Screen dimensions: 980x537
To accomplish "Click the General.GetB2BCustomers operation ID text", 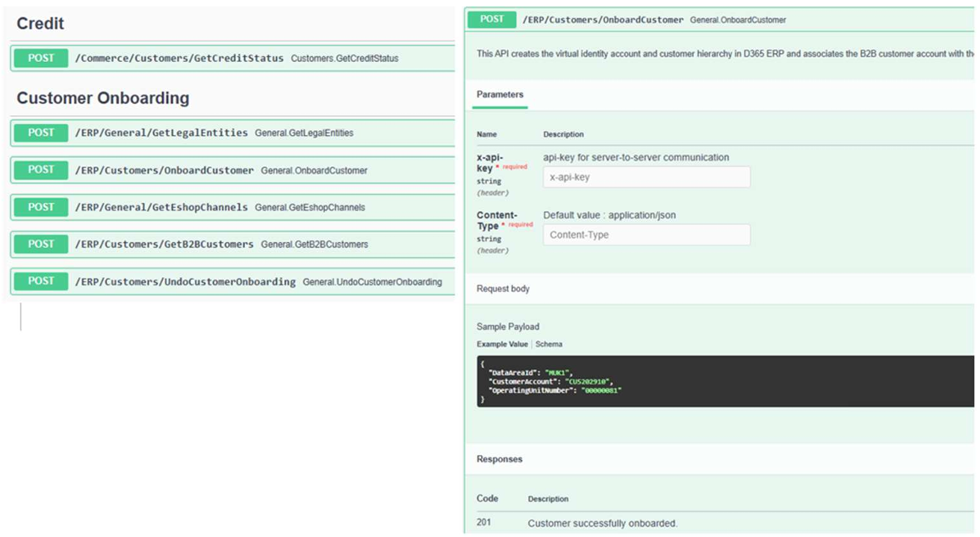I will point(314,244).
